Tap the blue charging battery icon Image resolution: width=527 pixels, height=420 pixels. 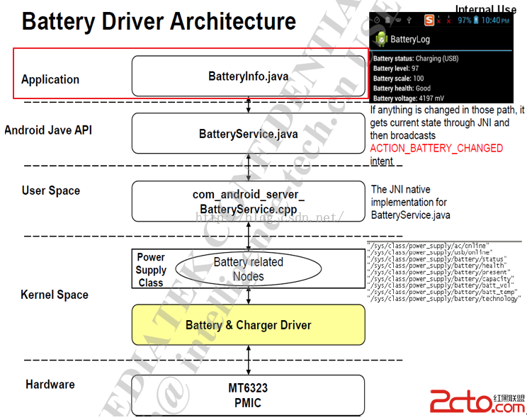coord(476,20)
